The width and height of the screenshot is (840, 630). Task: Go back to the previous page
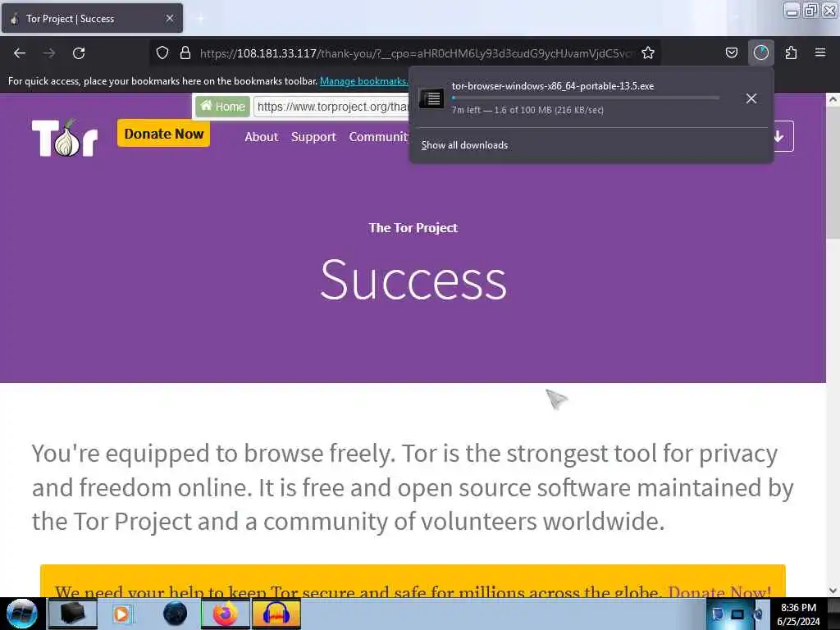[20, 53]
